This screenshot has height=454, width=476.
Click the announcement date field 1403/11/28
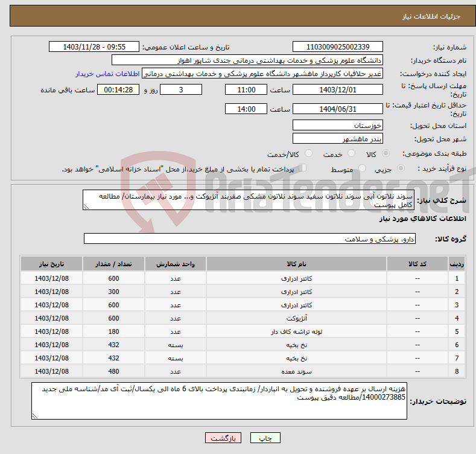point(94,47)
